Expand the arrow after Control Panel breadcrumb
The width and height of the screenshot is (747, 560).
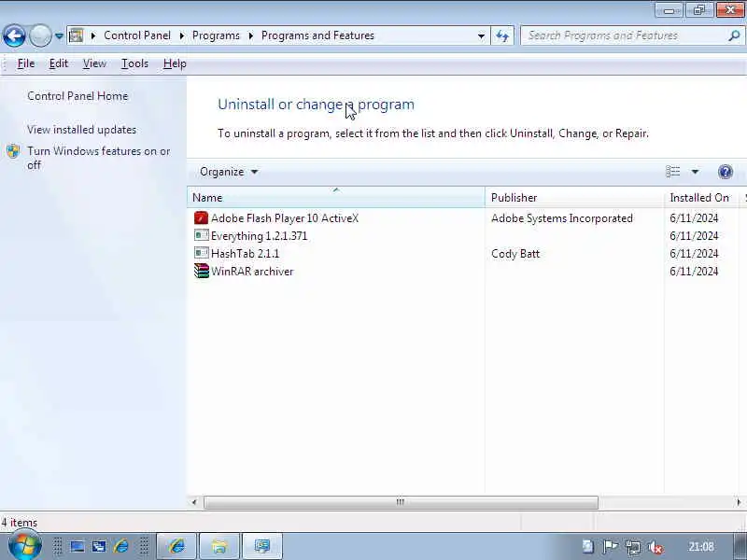click(x=181, y=35)
